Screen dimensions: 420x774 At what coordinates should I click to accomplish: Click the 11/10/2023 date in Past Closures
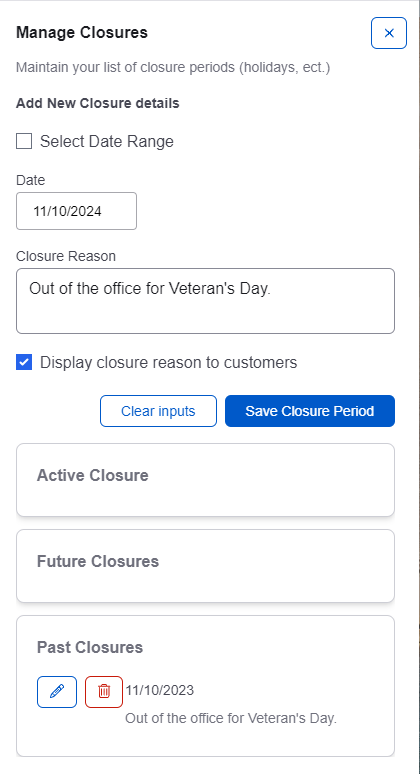pyautogui.click(x=159, y=690)
